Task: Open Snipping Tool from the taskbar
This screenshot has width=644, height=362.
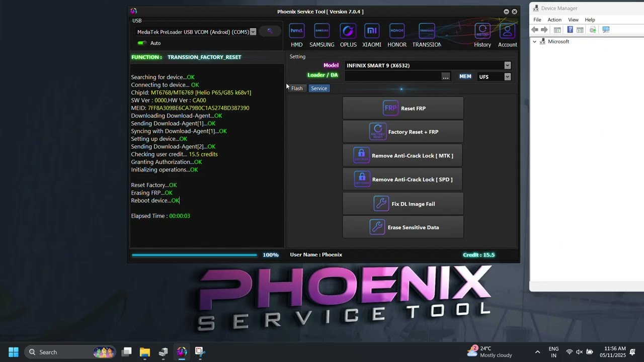Action: [200, 352]
